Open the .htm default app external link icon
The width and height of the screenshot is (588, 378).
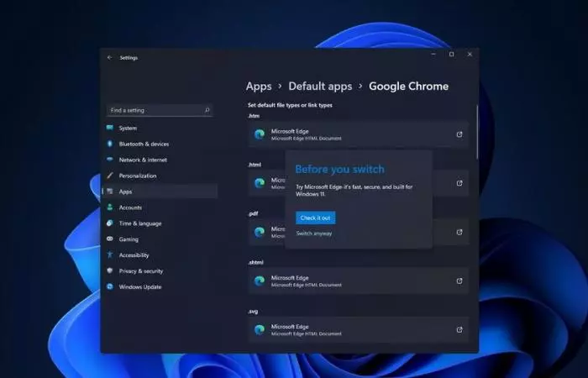pos(459,134)
